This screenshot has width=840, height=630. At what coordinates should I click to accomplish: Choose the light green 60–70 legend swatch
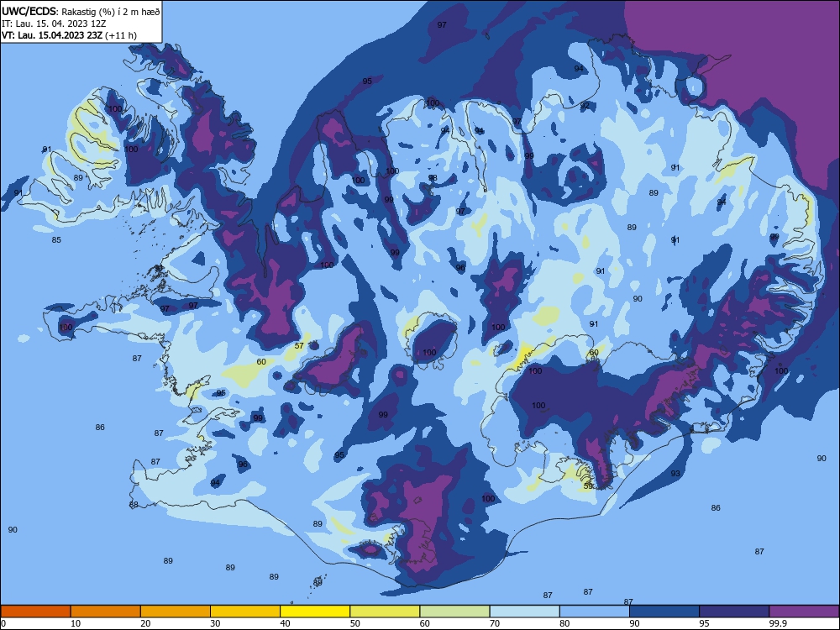click(454, 612)
